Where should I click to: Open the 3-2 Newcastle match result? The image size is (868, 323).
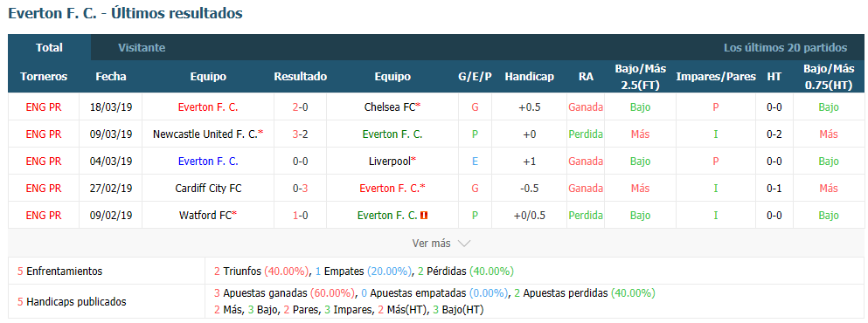[300, 134]
